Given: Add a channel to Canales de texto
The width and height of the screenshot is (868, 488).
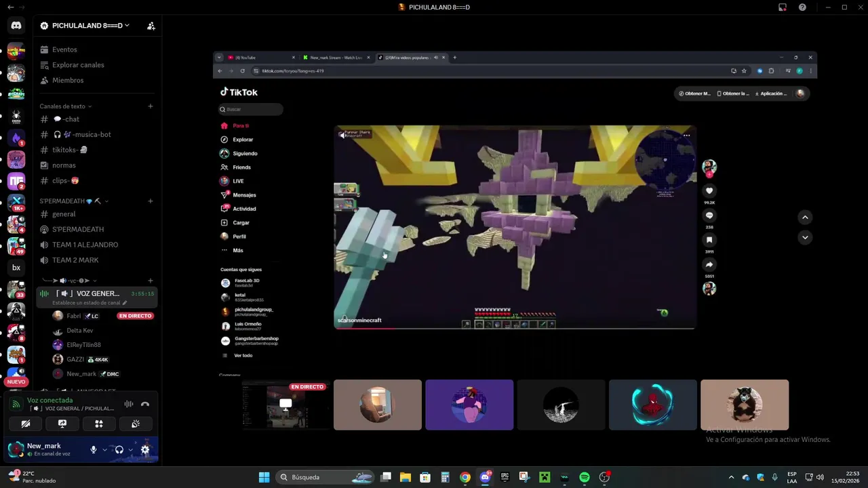Looking at the screenshot, I should click(x=151, y=106).
